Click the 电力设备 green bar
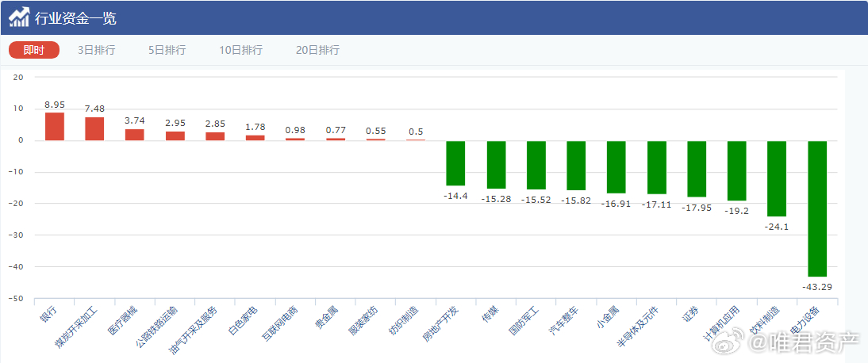The height and width of the screenshot is (363, 868). coord(817,208)
